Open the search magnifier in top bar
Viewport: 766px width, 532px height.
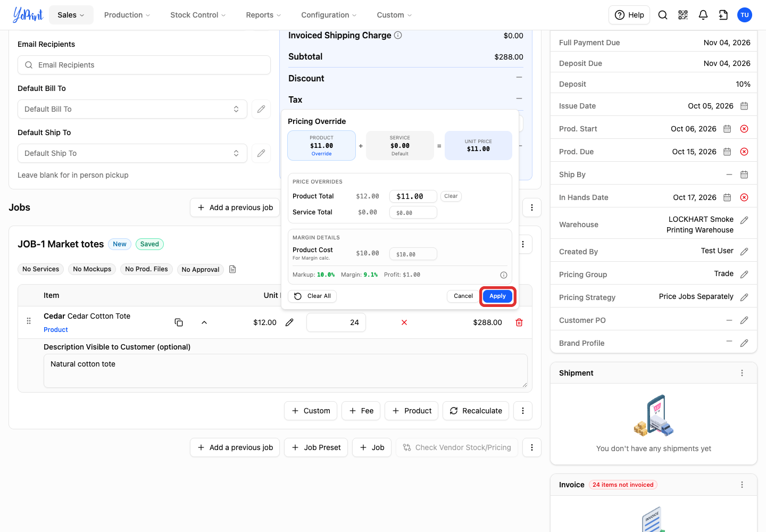(x=663, y=15)
